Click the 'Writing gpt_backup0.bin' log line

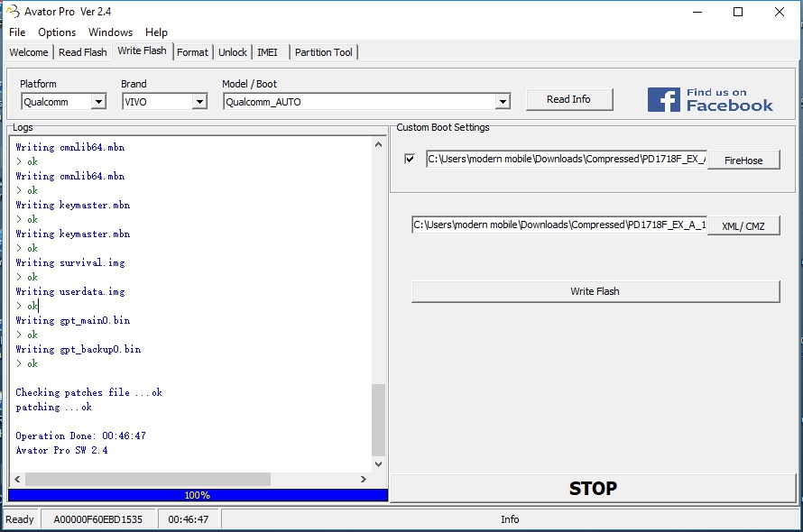coord(78,349)
